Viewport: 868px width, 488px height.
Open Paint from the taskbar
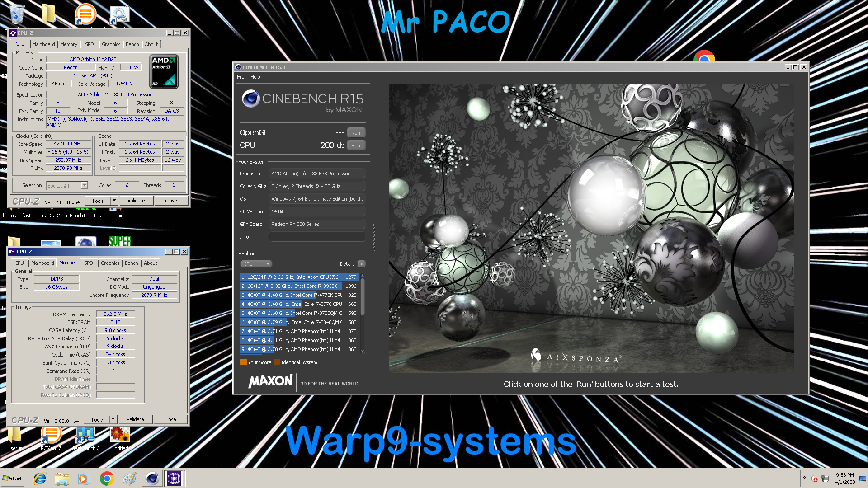tap(129, 479)
